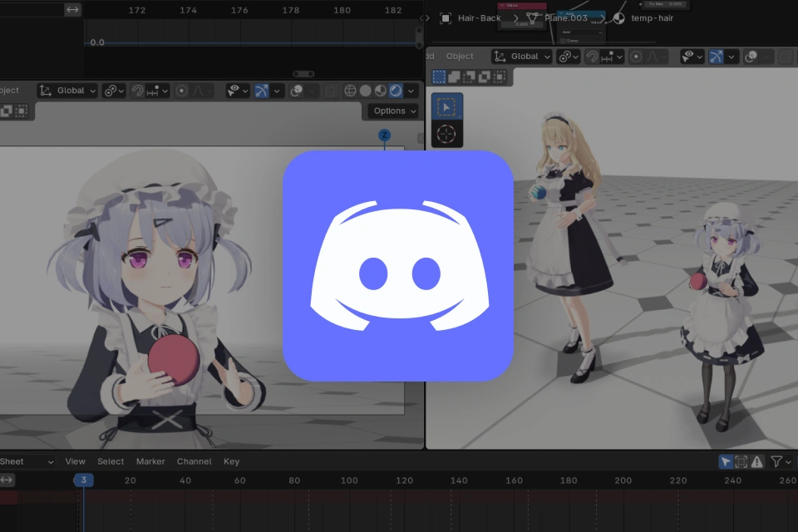798x532 pixels.
Task: Toggle Only Show Errors in dope sheet
Action: [756, 461]
